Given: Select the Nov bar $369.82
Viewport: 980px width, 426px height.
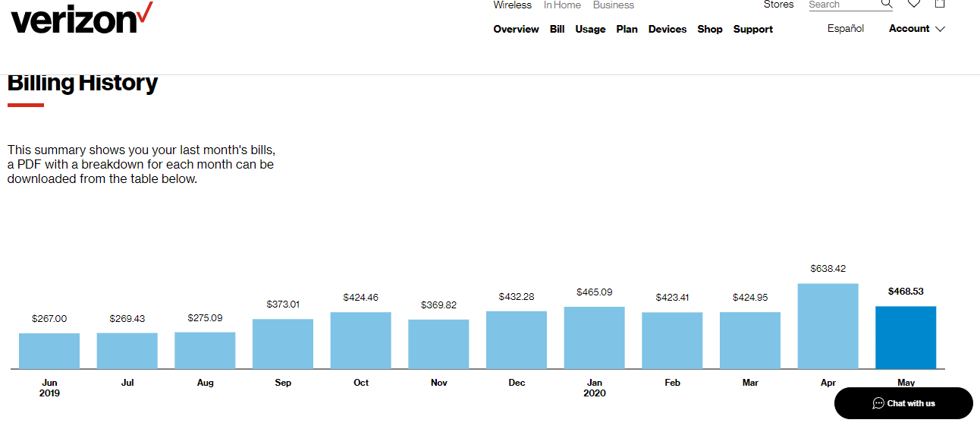Looking at the screenshot, I should tap(438, 344).
